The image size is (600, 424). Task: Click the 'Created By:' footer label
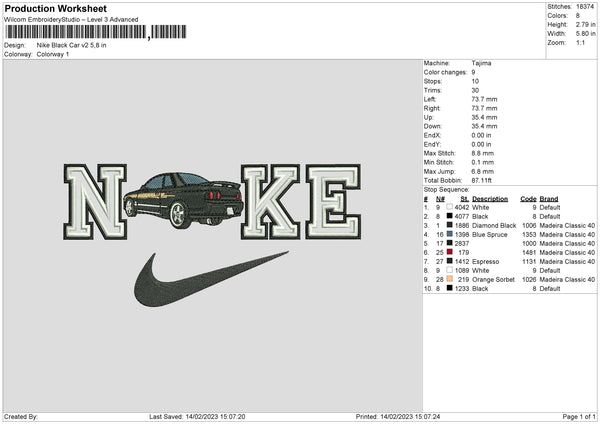[x=21, y=416]
